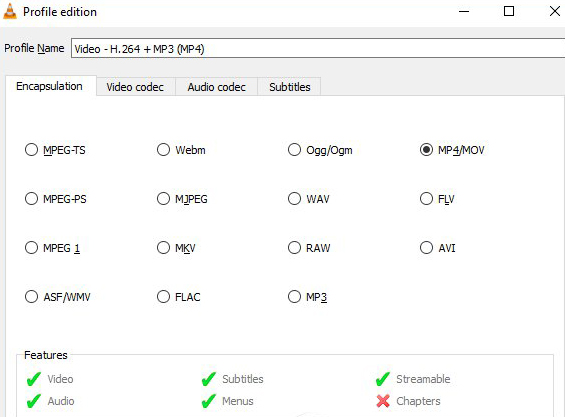Select the MP3 encapsulation radio button
The image size is (565, 417).
point(294,297)
